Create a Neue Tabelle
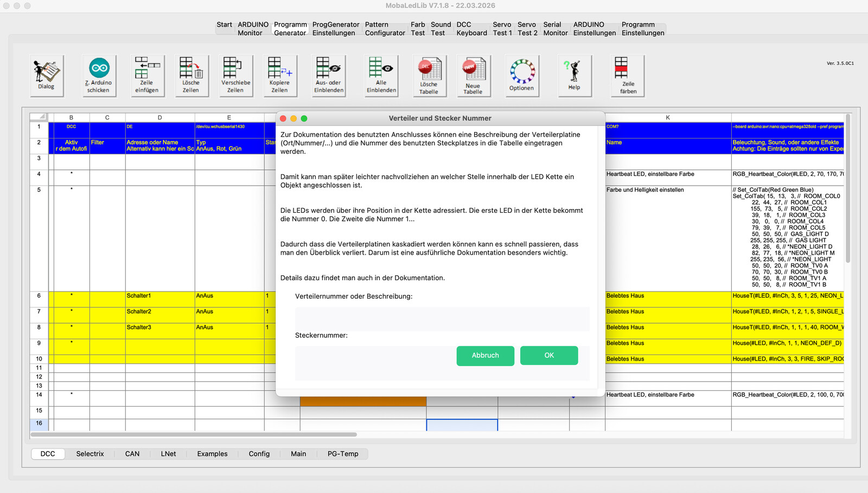Image resolution: width=868 pixels, height=493 pixels. pyautogui.click(x=473, y=75)
